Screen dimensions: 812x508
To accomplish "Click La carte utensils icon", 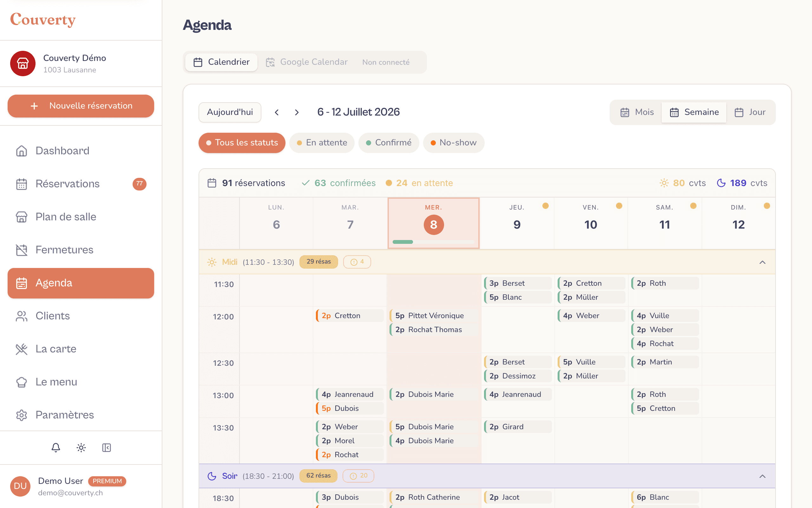I will click(x=22, y=349).
